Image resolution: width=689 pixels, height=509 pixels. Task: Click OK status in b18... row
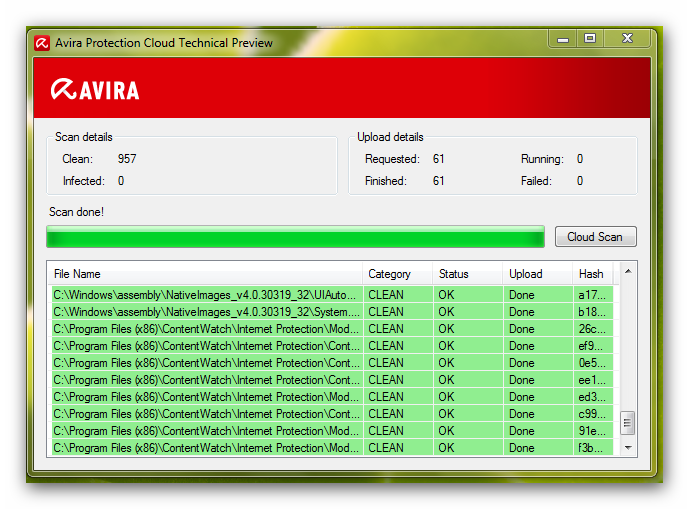coord(446,312)
